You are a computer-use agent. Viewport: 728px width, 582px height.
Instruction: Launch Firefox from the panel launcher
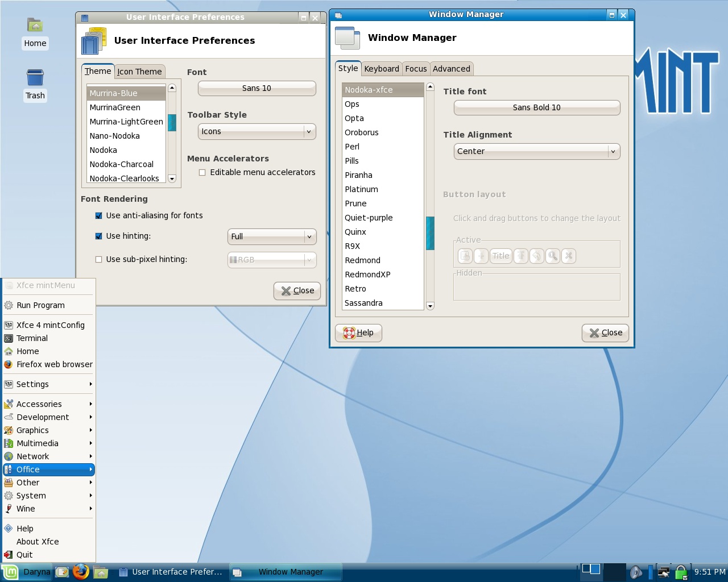81,572
